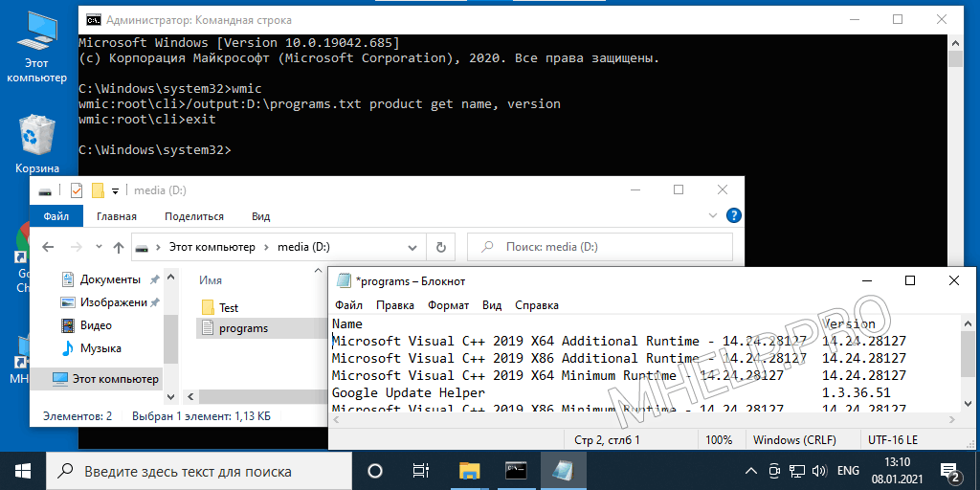Image resolution: width=980 pixels, height=490 pixels.
Task: Open the Поделиться ribbon tab
Action: [194, 216]
